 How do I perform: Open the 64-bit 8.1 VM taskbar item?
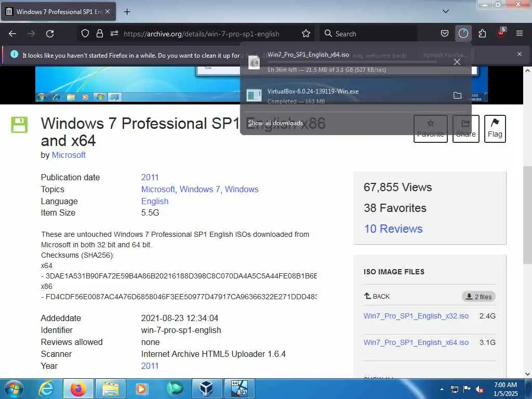(x=239, y=389)
